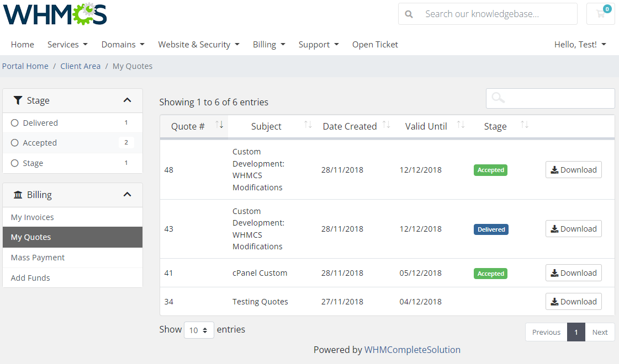Go to Home in navbar
Image resolution: width=619 pixels, height=364 pixels.
(x=23, y=45)
